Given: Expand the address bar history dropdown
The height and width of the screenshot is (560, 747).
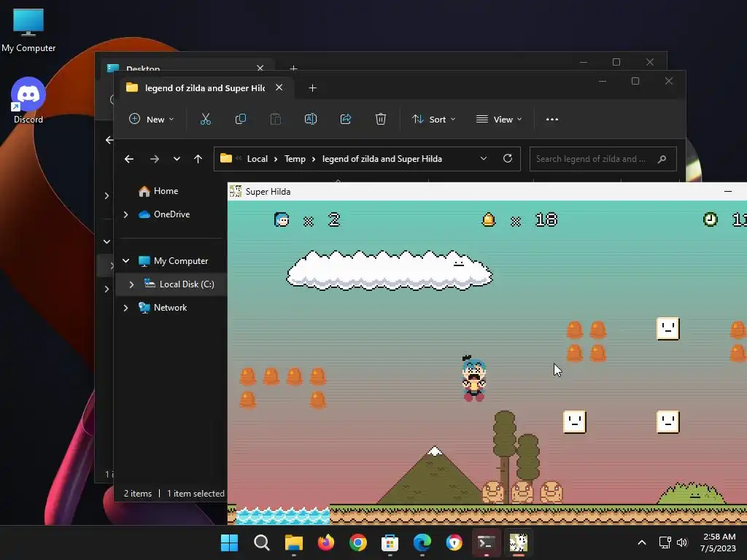Looking at the screenshot, I should 484,158.
